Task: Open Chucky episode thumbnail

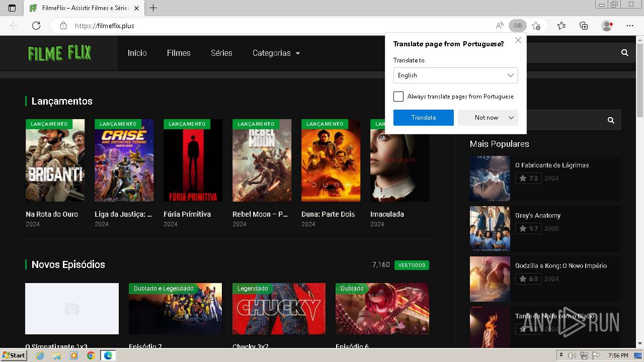Action: click(x=279, y=309)
